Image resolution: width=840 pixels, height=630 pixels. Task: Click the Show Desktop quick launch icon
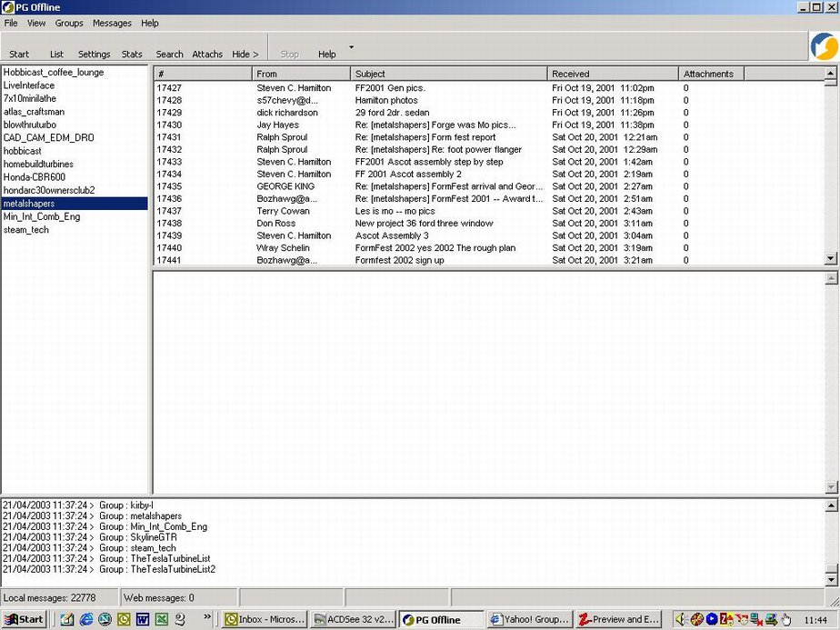pyautogui.click(x=67, y=619)
